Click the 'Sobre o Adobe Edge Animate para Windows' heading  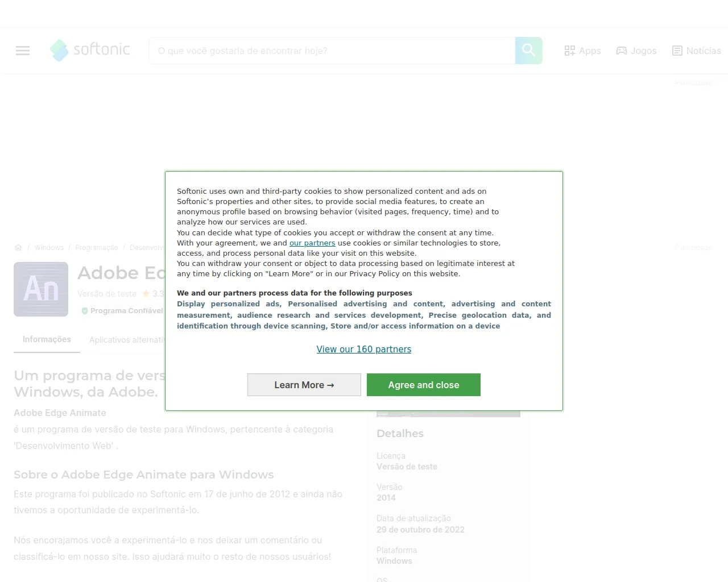pyautogui.click(x=144, y=475)
